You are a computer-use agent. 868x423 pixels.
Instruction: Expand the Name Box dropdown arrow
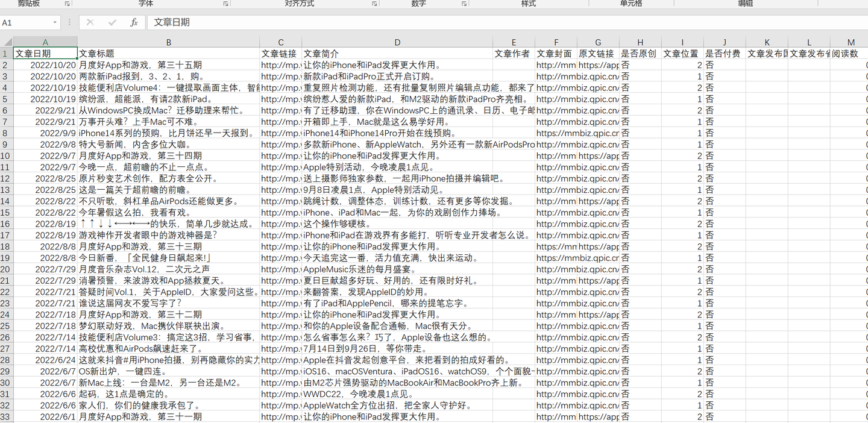[55, 22]
